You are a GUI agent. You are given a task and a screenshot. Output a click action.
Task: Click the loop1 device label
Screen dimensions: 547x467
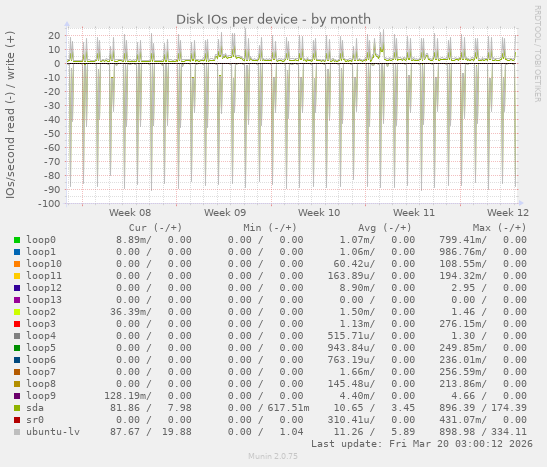click(x=41, y=252)
